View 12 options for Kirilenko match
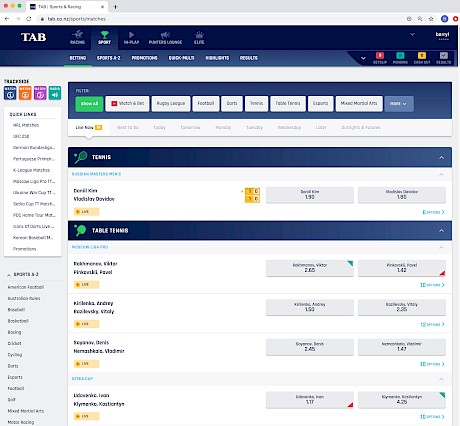 432,324
